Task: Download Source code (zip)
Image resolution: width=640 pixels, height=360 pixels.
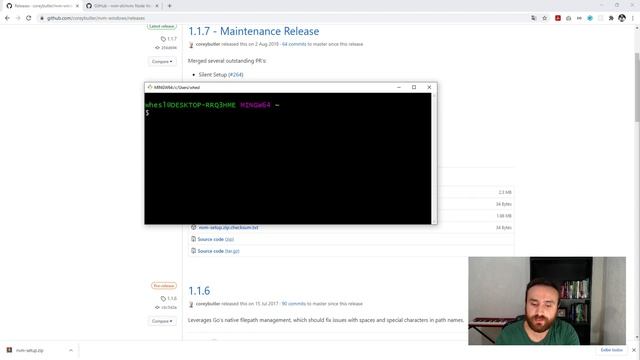Action: (216, 239)
